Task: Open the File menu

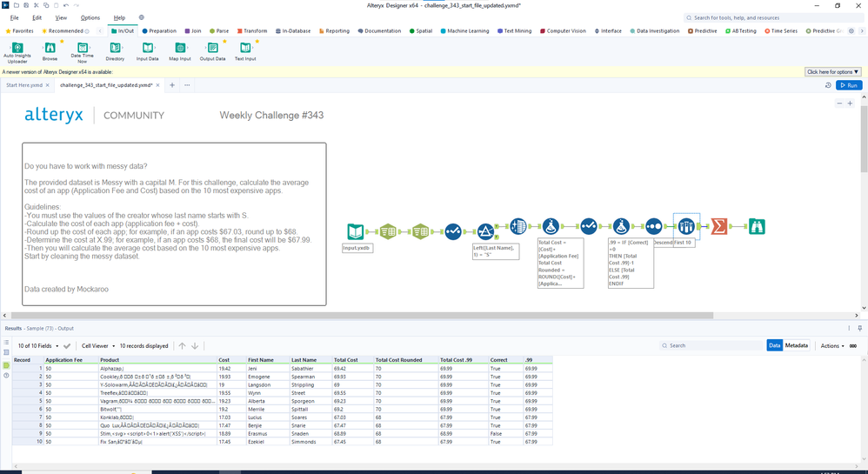Action: pos(15,17)
